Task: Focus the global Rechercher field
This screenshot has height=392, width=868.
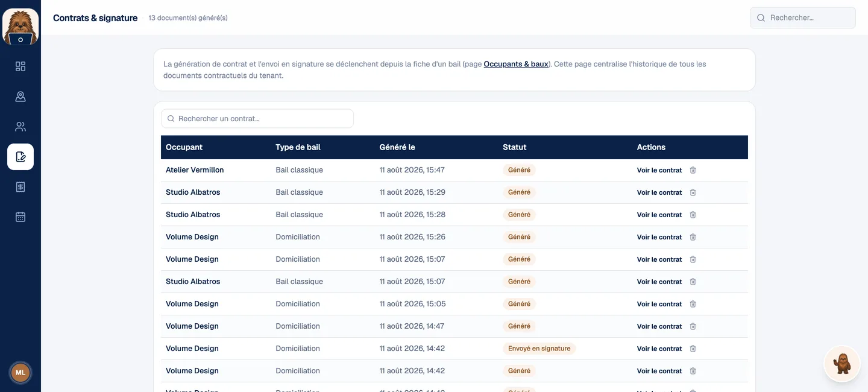Action: [803, 18]
